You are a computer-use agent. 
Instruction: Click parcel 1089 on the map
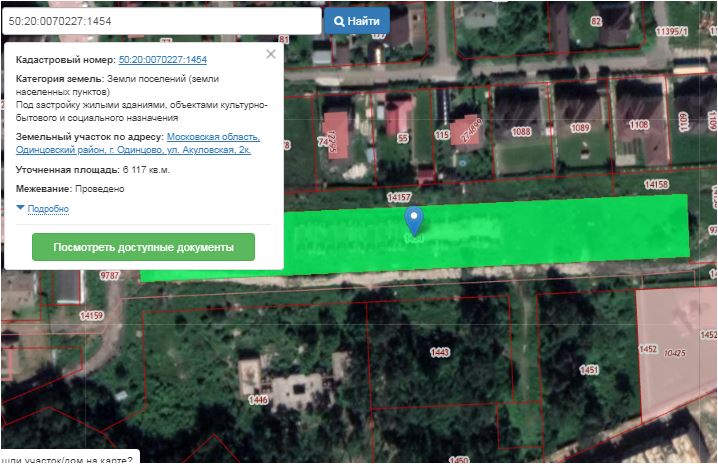580,127
